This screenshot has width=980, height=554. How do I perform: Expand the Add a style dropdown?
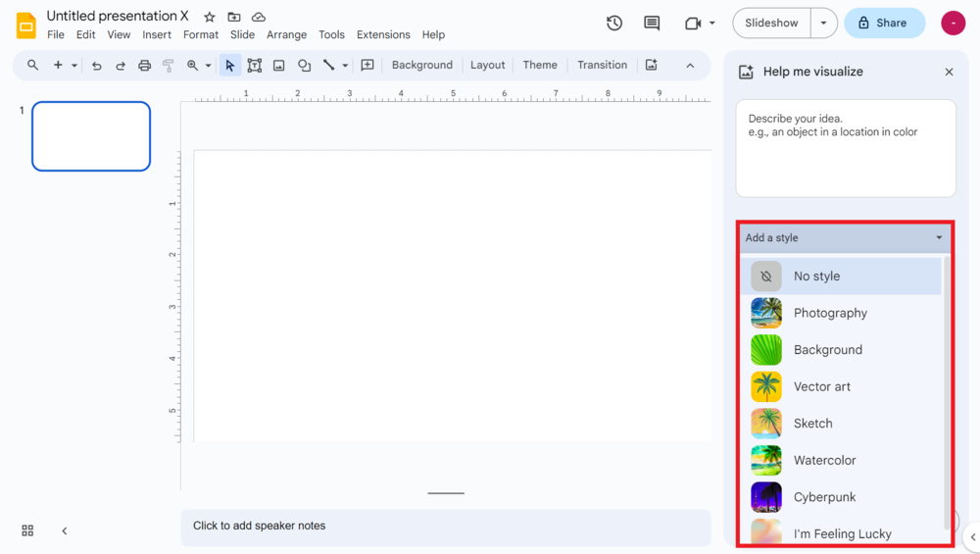[x=844, y=237]
